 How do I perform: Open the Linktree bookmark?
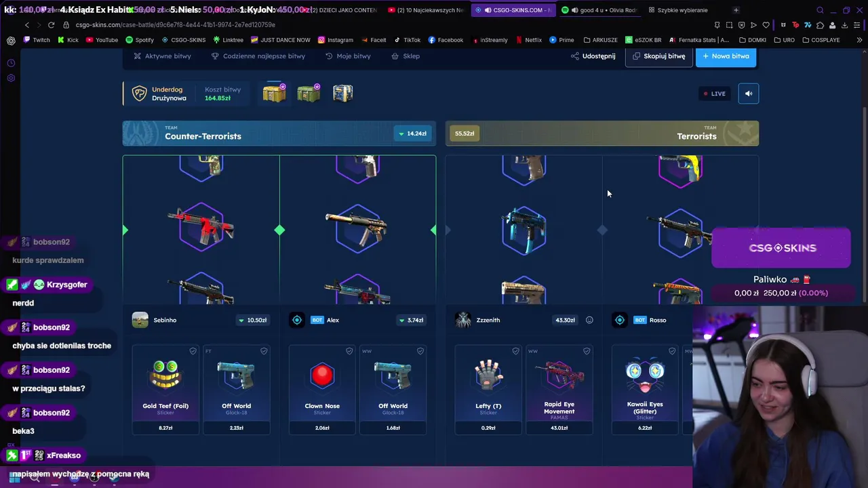pyautogui.click(x=228, y=40)
